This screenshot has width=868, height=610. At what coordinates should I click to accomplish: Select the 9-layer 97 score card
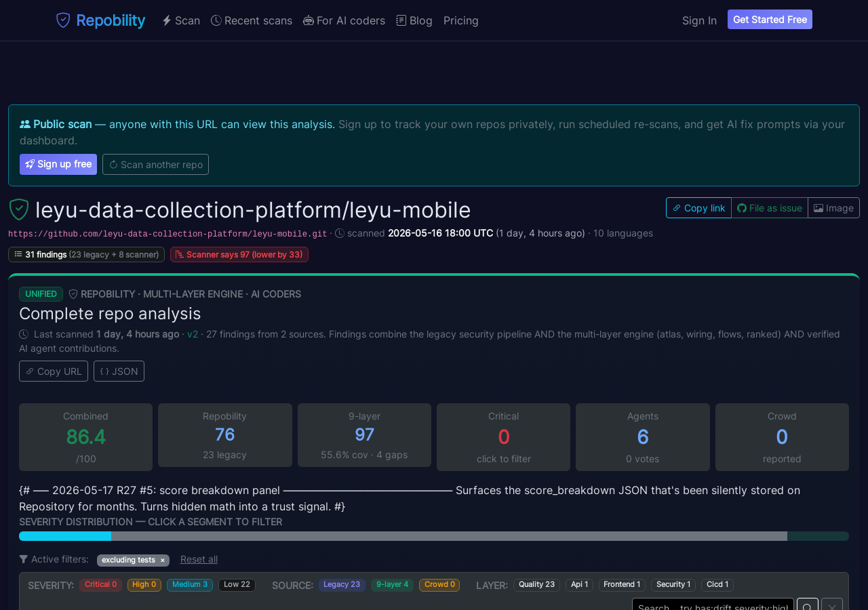(364, 435)
